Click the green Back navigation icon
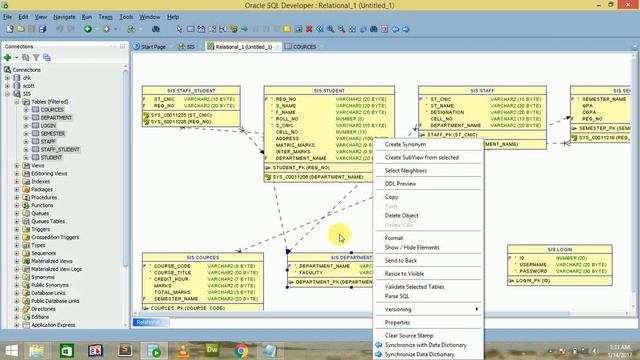 88,29
